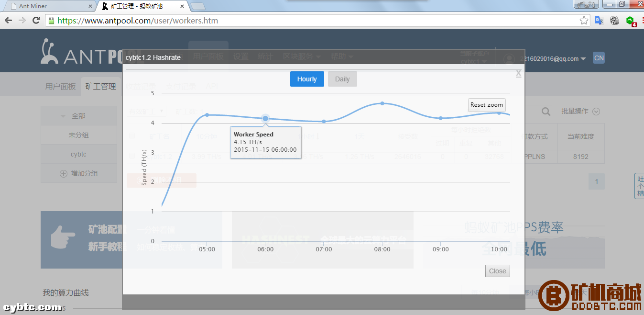
Task: Click the address bar URL
Action: point(138,21)
